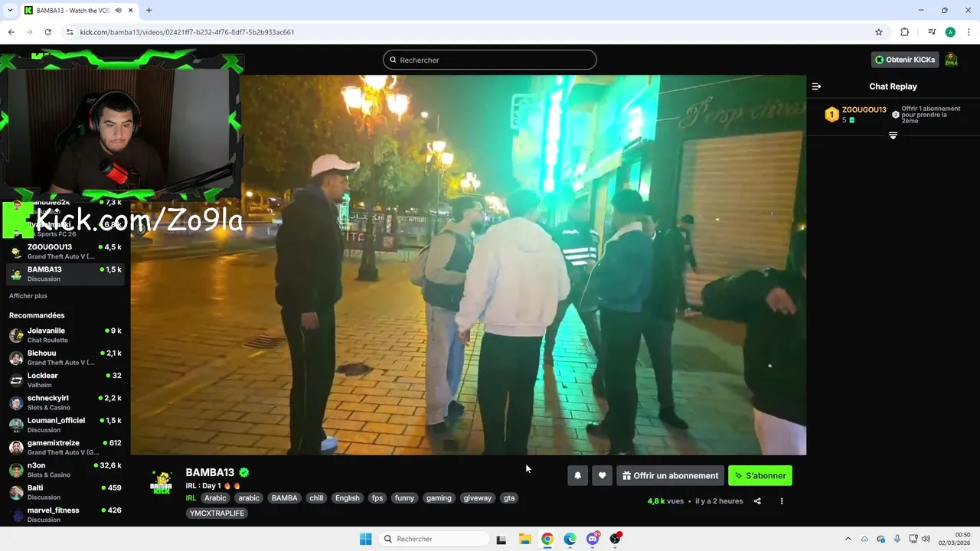
Task: Open BAMBA13 channel in sidebar list
Action: pyautogui.click(x=65, y=274)
